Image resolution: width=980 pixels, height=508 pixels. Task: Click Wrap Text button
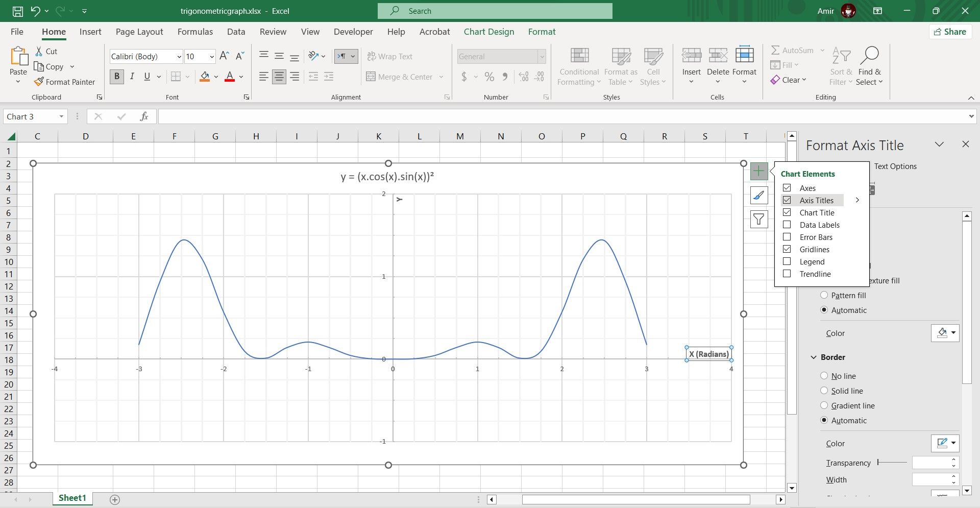tap(390, 56)
